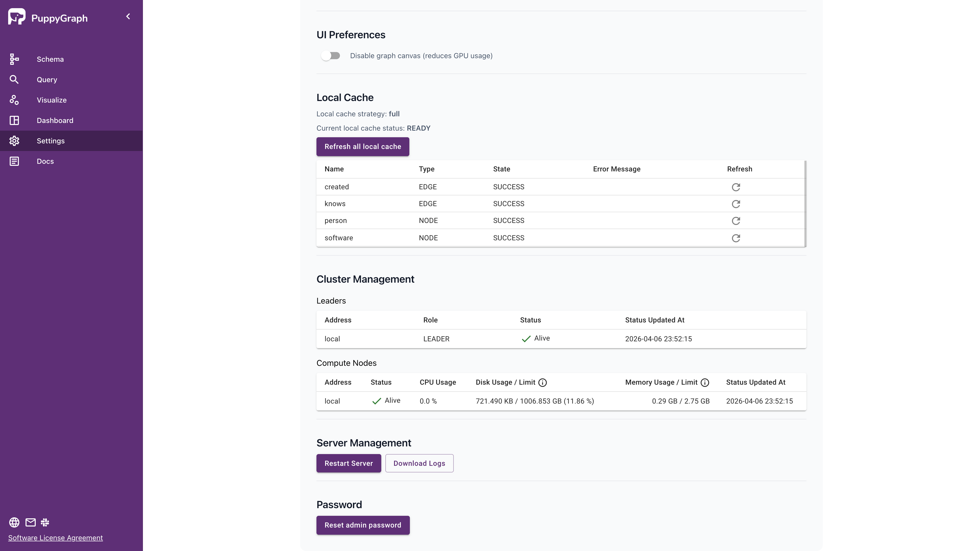Refresh the person node cache

click(x=736, y=221)
